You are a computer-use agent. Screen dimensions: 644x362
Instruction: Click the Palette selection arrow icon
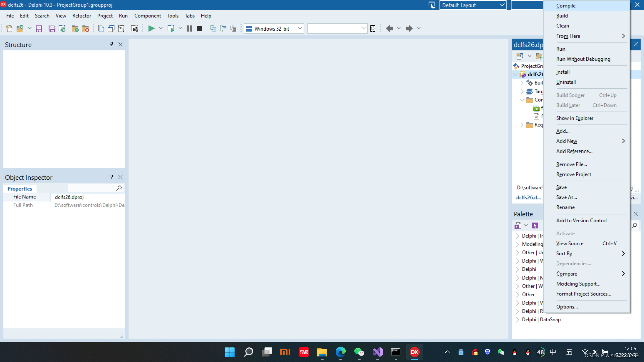point(535,225)
